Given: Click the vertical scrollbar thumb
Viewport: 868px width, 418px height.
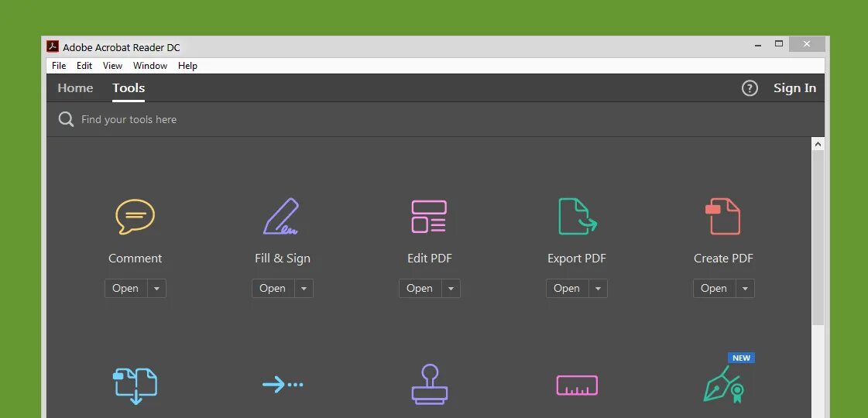Looking at the screenshot, I should [x=818, y=238].
